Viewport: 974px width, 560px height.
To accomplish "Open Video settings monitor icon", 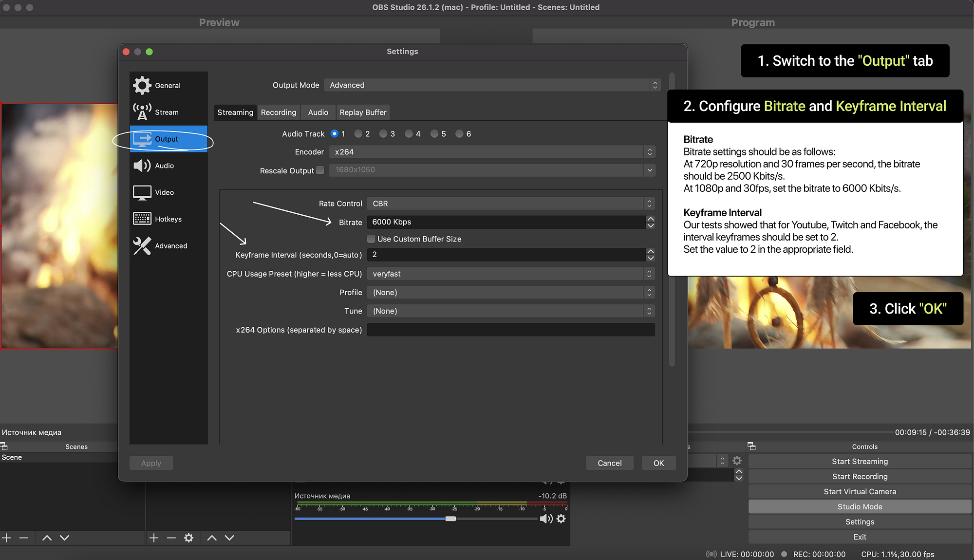I will [x=142, y=193].
